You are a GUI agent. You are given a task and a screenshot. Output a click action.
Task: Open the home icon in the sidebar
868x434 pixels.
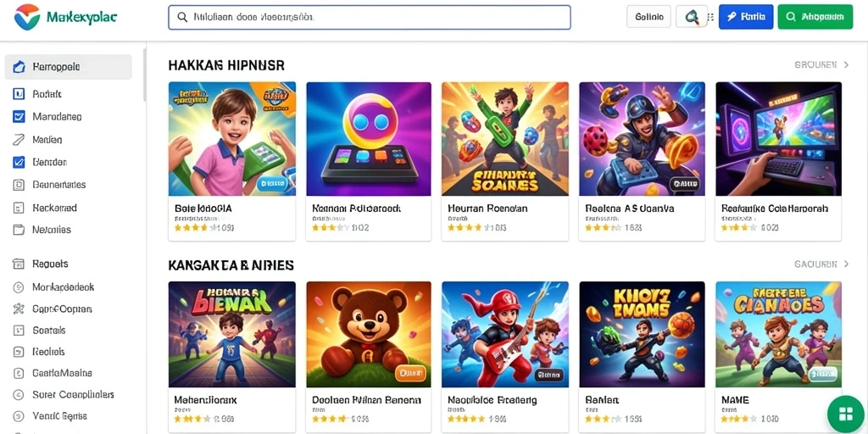[19, 67]
